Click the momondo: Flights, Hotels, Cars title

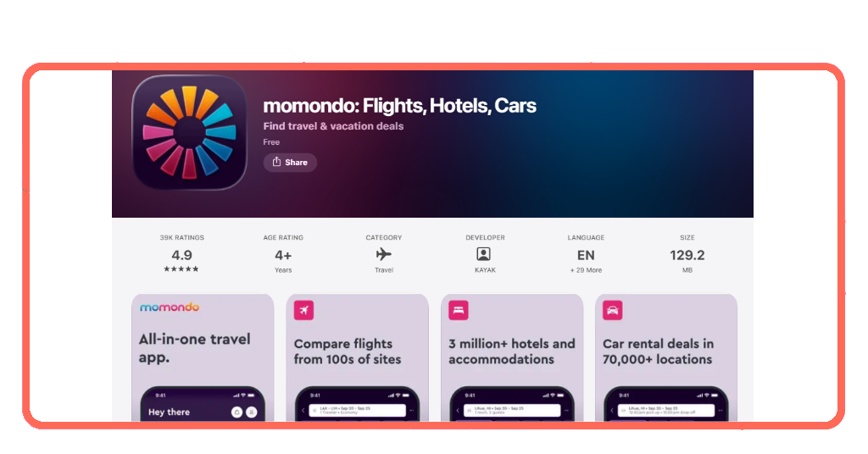(400, 106)
